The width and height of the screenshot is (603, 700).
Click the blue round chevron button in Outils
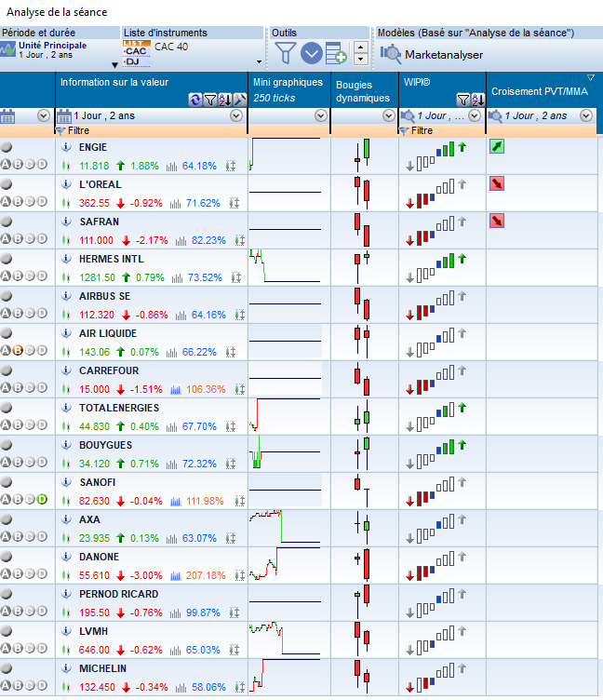pos(312,54)
